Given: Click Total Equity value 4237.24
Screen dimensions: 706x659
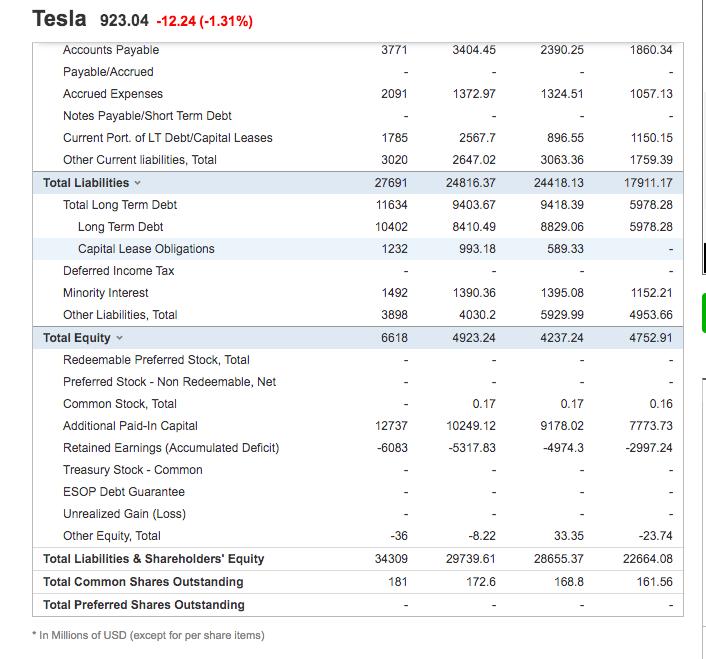Looking at the screenshot, I should pos(562,338).
